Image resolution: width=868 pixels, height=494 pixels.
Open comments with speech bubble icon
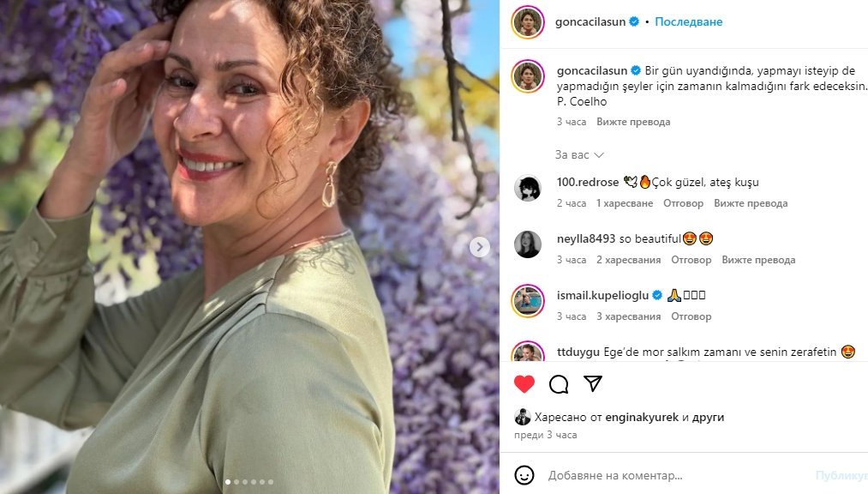[x=559, y=383]
